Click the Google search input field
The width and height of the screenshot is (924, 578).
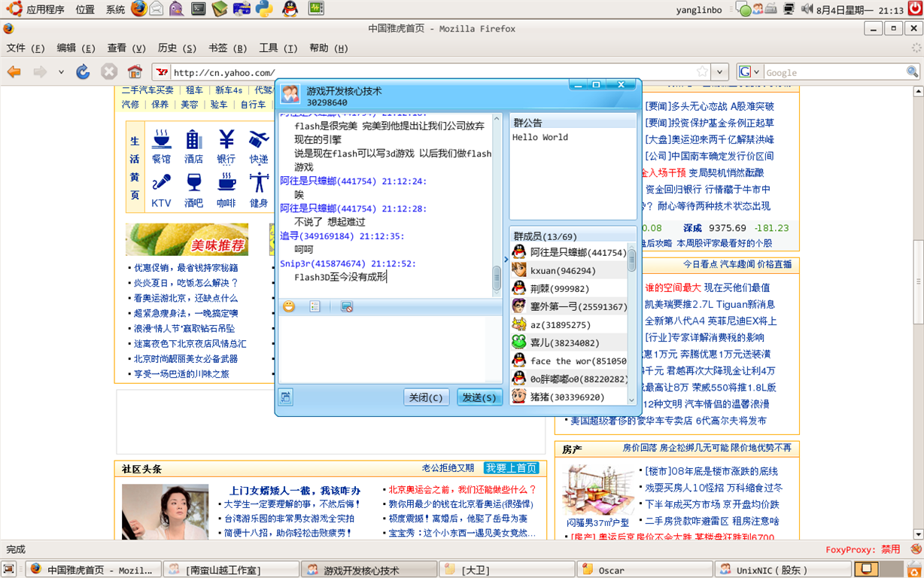834,72
